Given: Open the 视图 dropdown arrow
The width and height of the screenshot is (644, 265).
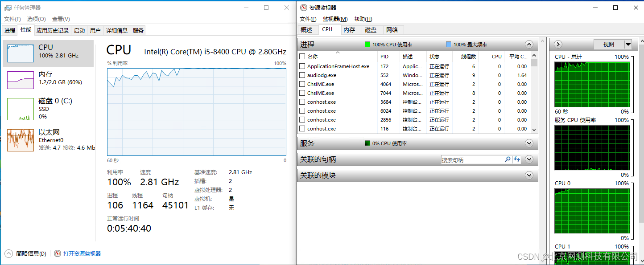Looking at the screenshot, I should (628, 44).
